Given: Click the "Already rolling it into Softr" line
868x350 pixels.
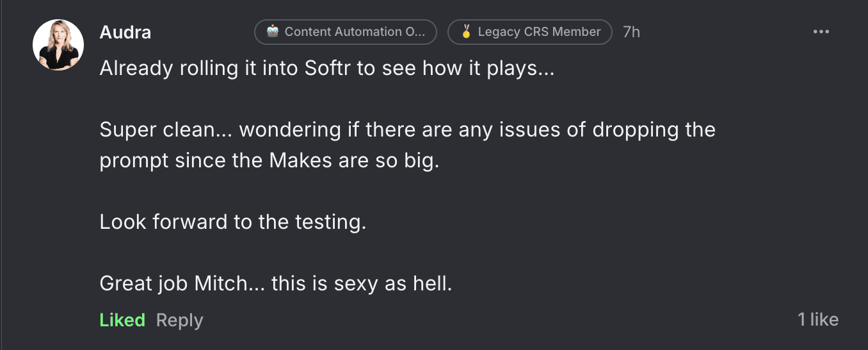Looking at the screenshot, I should (326, 69).
